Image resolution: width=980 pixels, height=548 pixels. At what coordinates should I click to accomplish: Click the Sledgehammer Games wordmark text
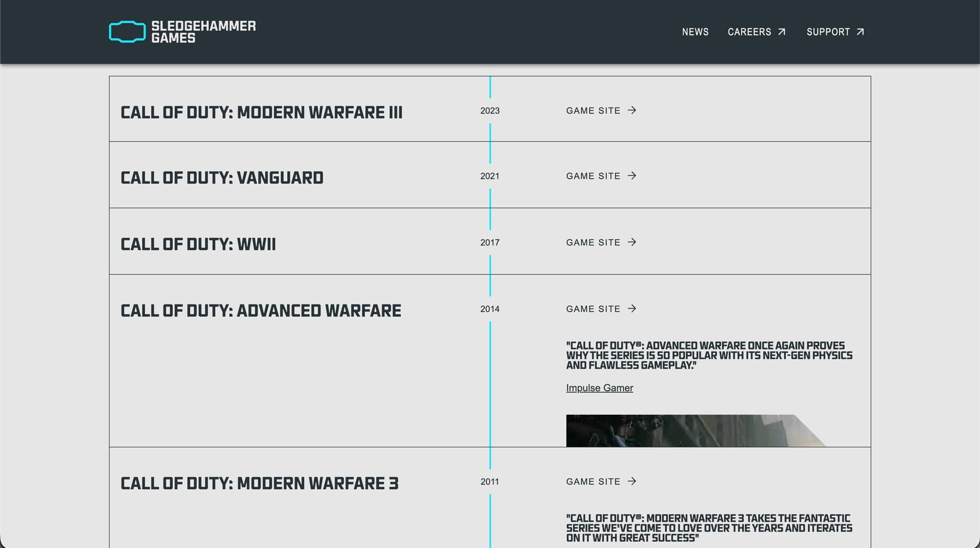(x=203, y=32)
